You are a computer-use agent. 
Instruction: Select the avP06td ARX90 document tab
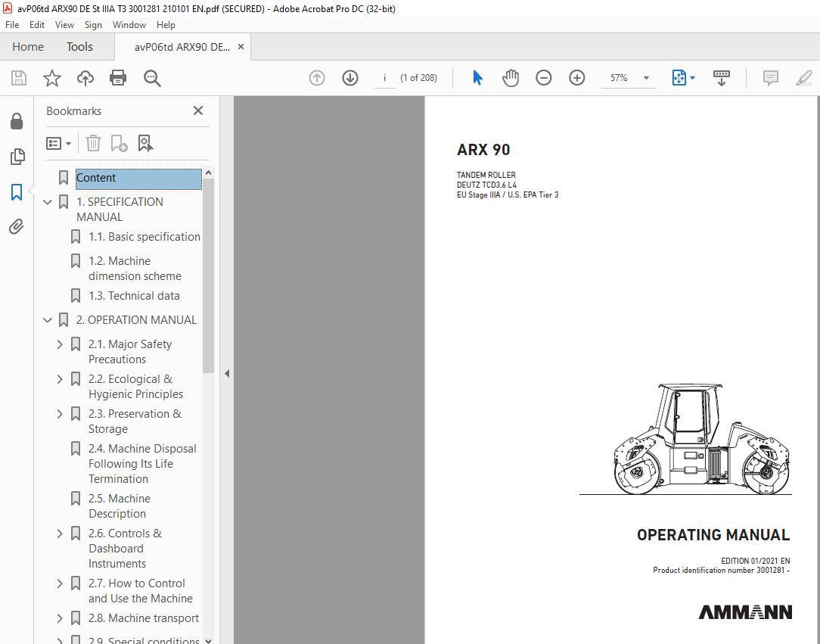point(182,47)
